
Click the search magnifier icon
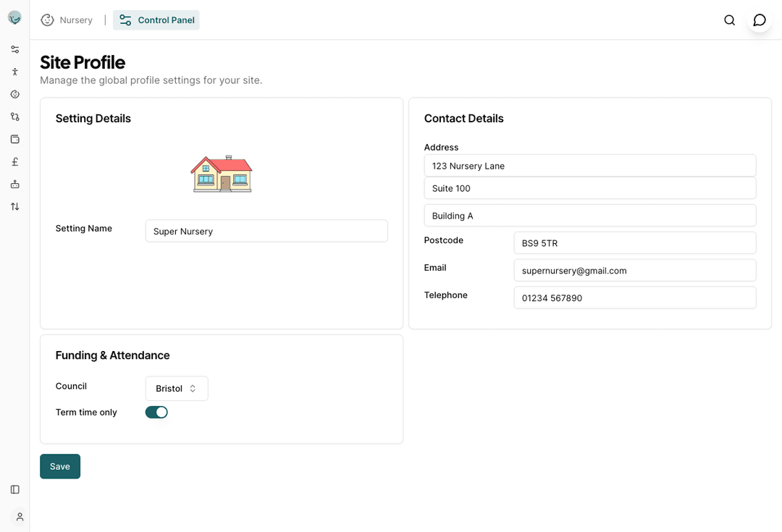[730, 20]
